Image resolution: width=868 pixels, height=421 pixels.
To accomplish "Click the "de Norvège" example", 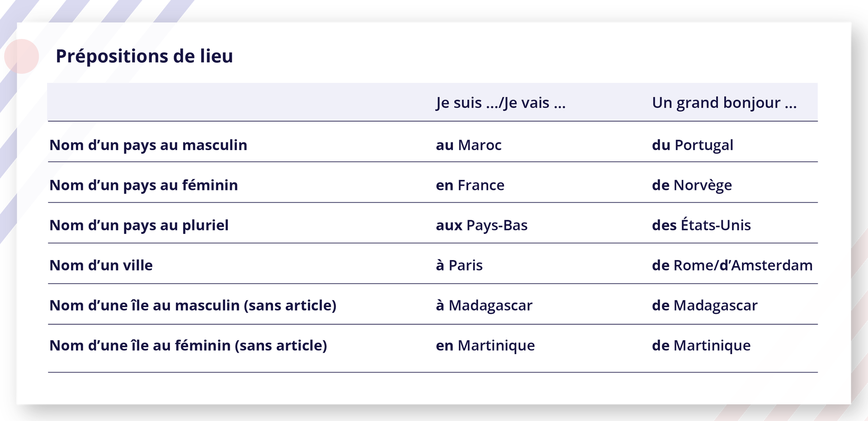I will pos(692,185).
